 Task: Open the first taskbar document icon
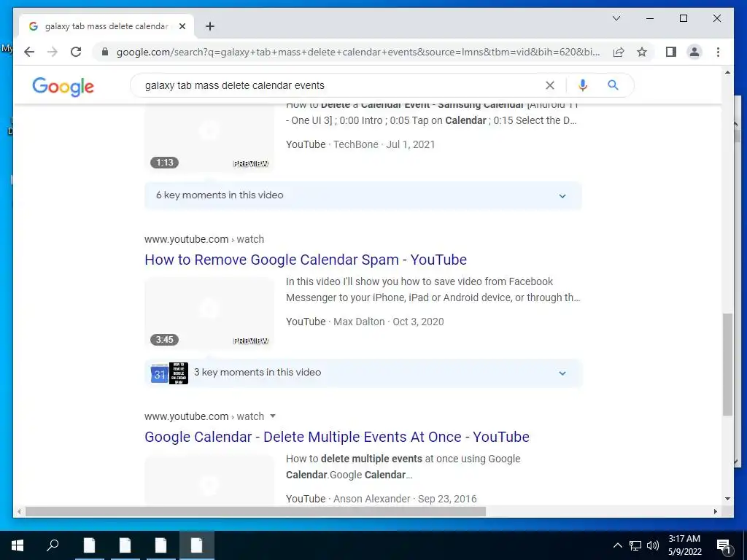(x=89, y=545)
